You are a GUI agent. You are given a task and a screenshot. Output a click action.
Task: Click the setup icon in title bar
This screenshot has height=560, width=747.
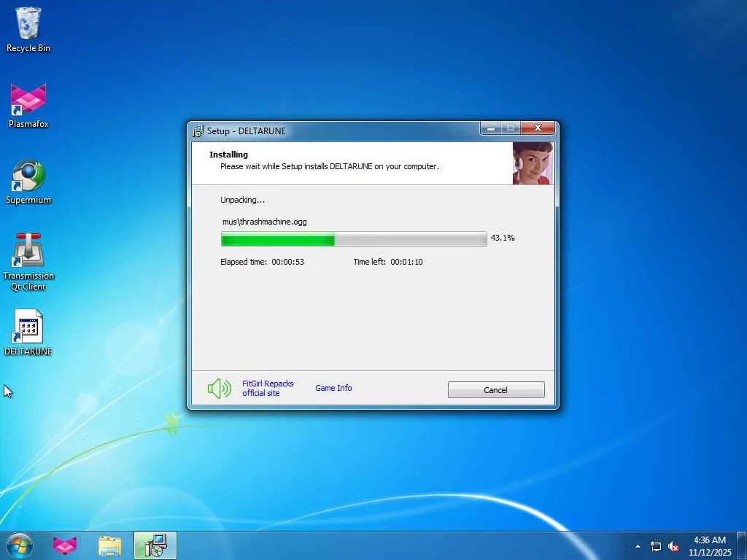(197, 131)
